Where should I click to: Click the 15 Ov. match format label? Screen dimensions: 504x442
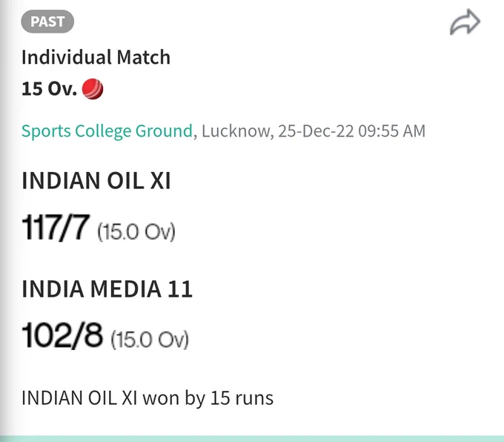tap(49, 89)
